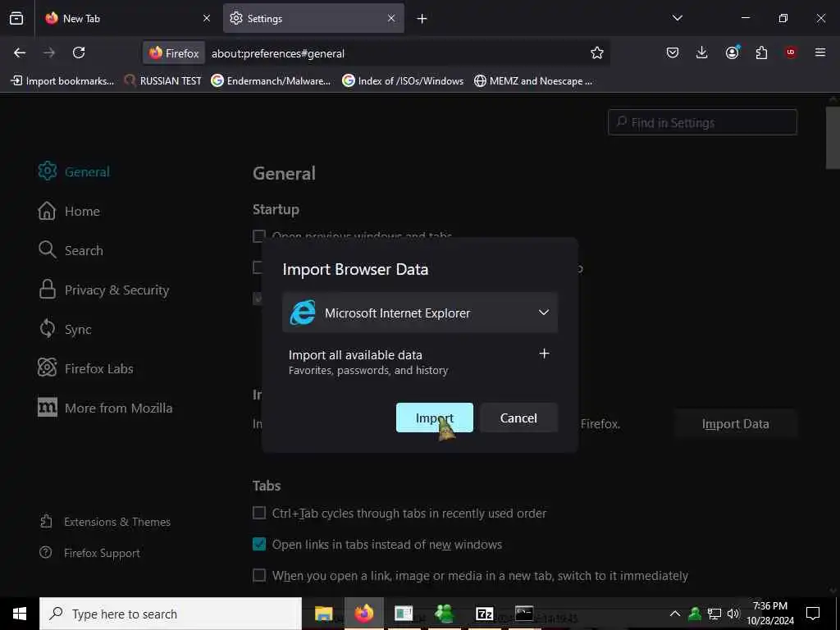The width and height of the screenshot is (840, 630).
Task: Open the uBlock Origin extension icon
Action: [x=791, y=52]
